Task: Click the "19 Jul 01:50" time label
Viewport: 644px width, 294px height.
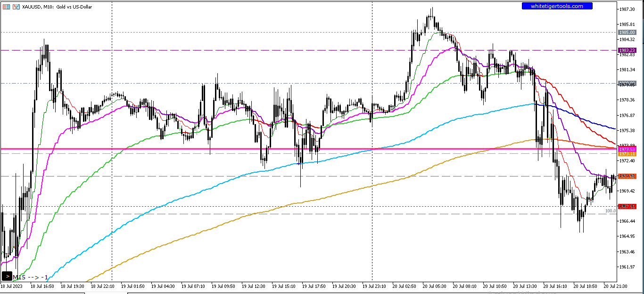Action: click(133, 286)
